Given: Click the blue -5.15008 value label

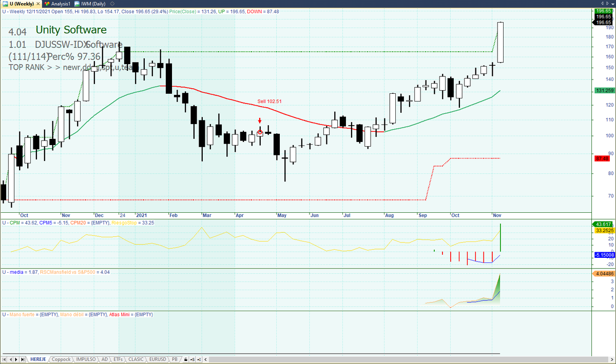Looking at the screenshot, I should point(604,254).
